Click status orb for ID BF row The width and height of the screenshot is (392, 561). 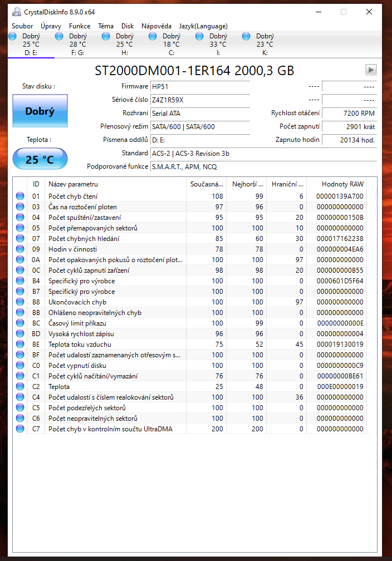tap(20, 355)
